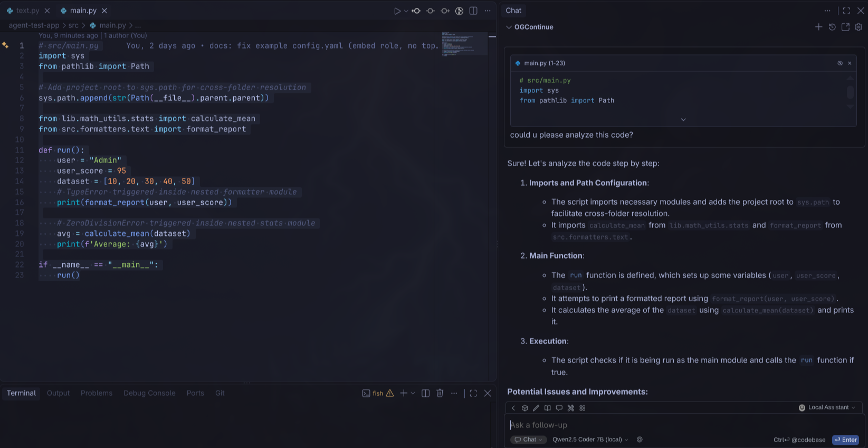Switch to the Git panel tab
The height and width of the screenshot is (448, 868).
click(220, 393)
